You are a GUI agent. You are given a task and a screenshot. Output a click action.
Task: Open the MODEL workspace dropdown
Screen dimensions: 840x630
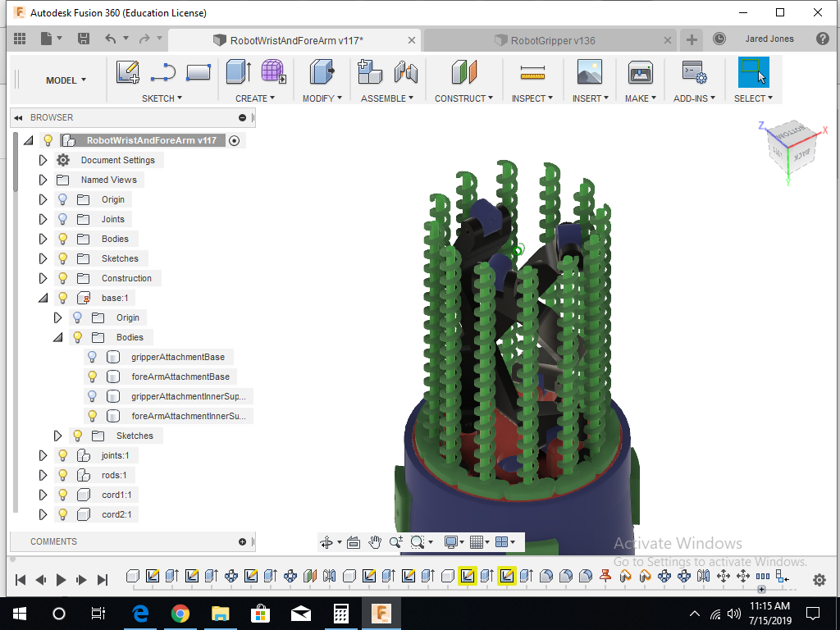tap(66, 80)
